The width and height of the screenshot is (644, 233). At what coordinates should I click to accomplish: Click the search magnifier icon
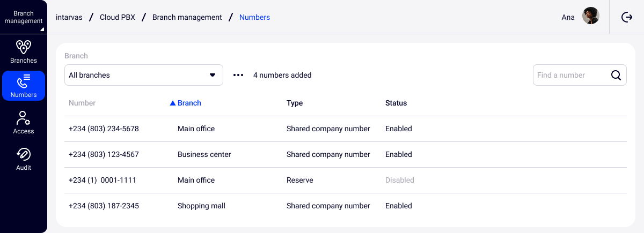pos(616,76)
